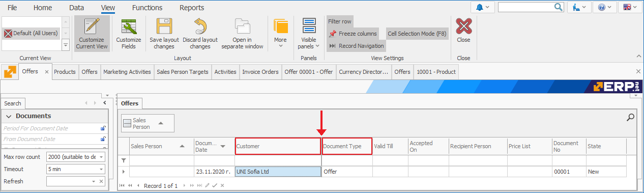Viewport: 644px width, 193px height.
Task: Open the language flag menu
Action: click(630, 7)
